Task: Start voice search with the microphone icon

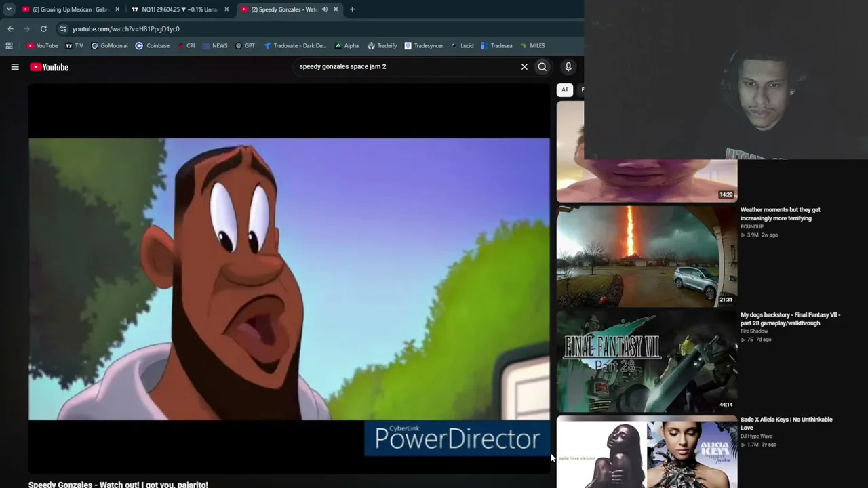Action: click(568, 67)
